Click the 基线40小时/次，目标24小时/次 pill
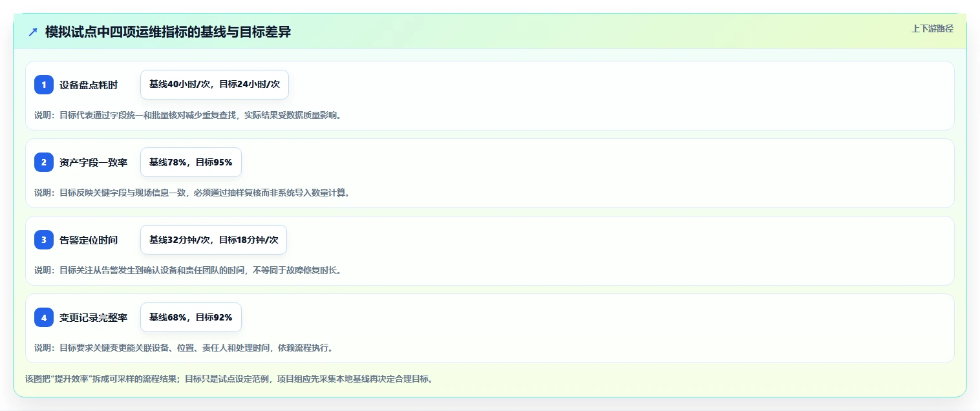Screen dimensions: 980x411 click(215, 85)
